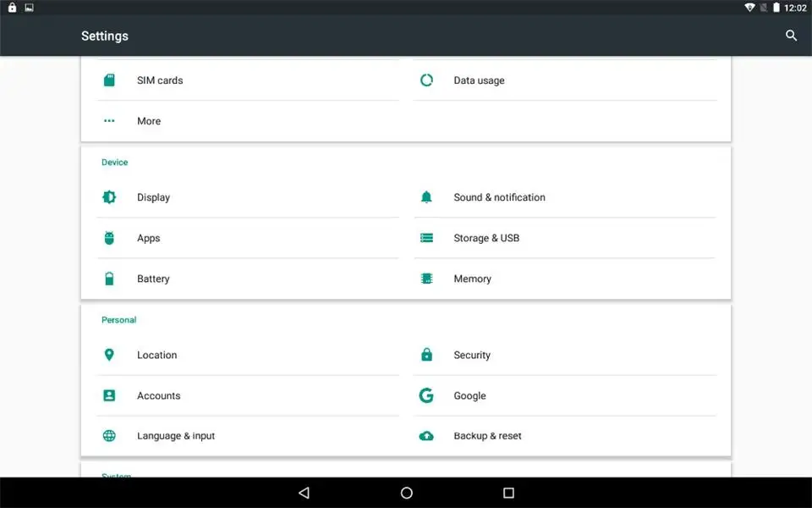The image size is (812, 508).
Task: Tap the Personal section header
Action: (x=118, y=320)
